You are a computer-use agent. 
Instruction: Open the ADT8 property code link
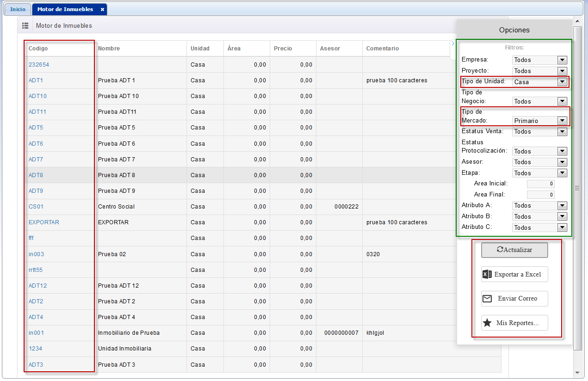pos(36,175)
